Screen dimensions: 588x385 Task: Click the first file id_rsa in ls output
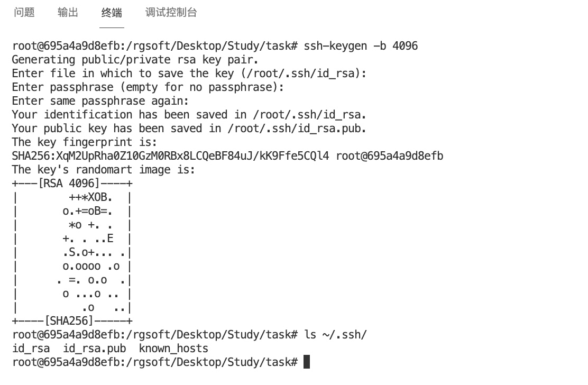point(31,349)
